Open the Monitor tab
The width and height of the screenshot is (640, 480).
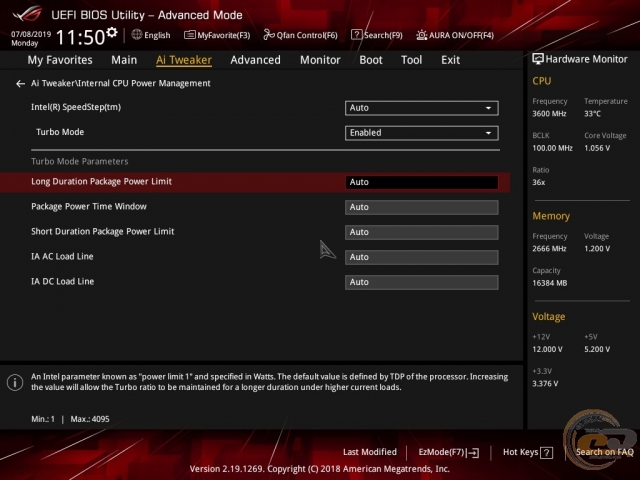(320, 60)
